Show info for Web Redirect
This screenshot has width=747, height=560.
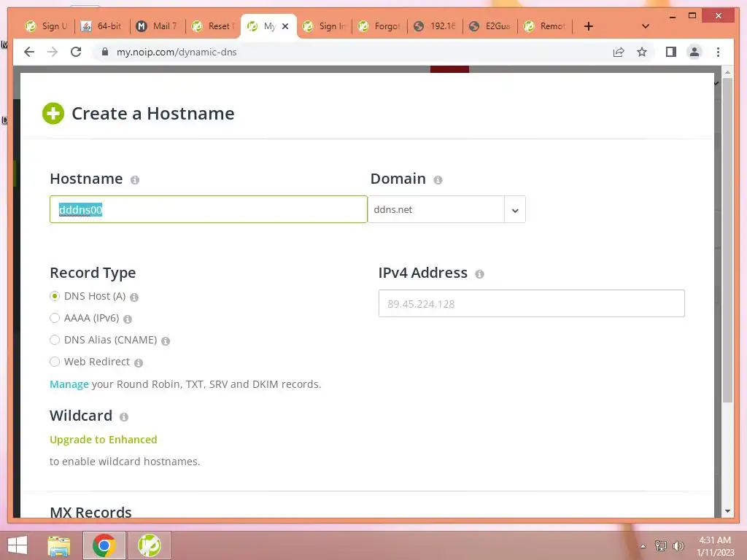pyautogui.click(x=138, y=363)
